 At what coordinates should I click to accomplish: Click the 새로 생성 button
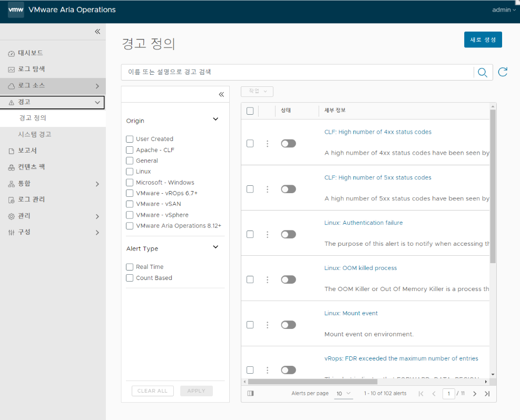(x=483, y=40)
